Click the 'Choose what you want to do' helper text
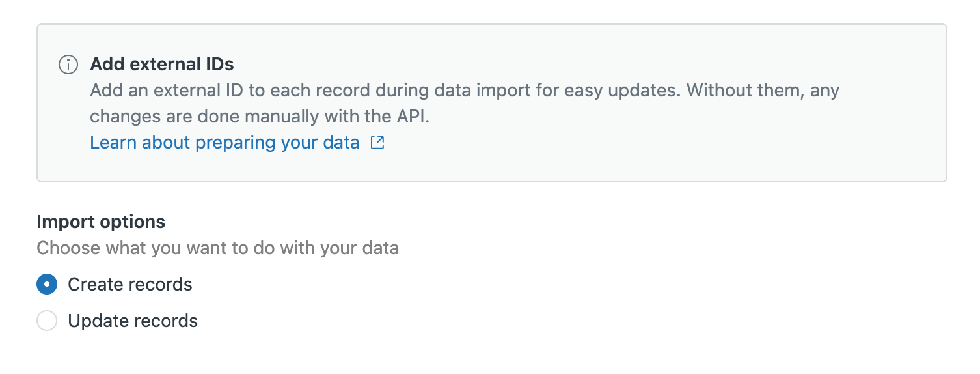 pyautogui.click(x=217, y=248)
